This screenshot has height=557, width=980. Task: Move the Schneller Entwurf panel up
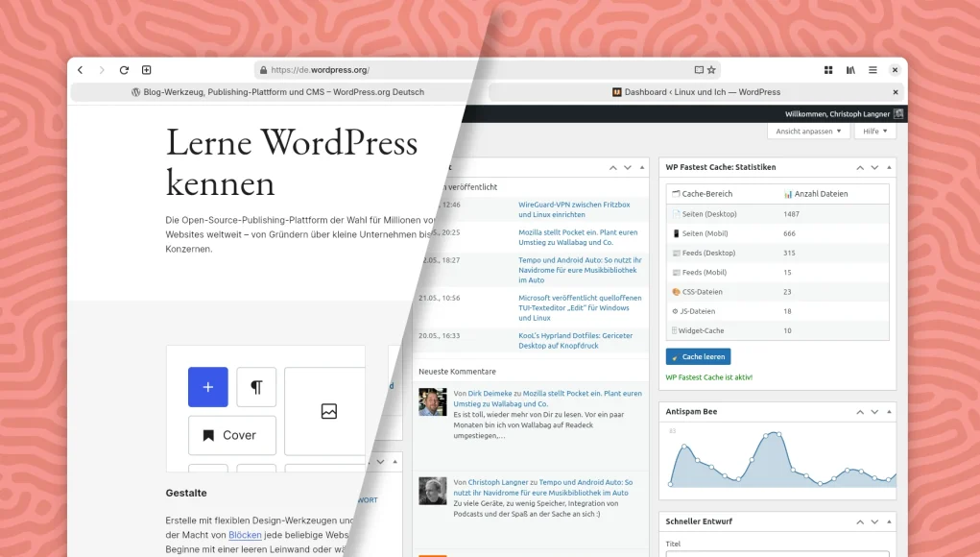point(858,521)
